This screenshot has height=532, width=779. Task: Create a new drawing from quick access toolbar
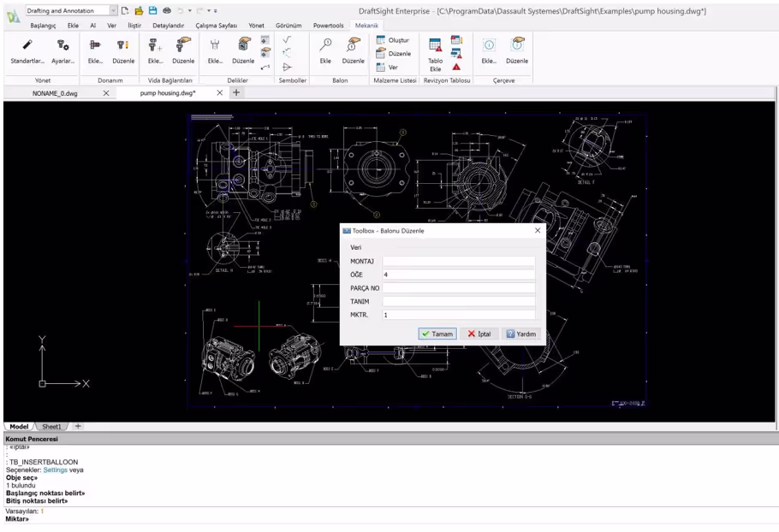click(x=125, y=10)
